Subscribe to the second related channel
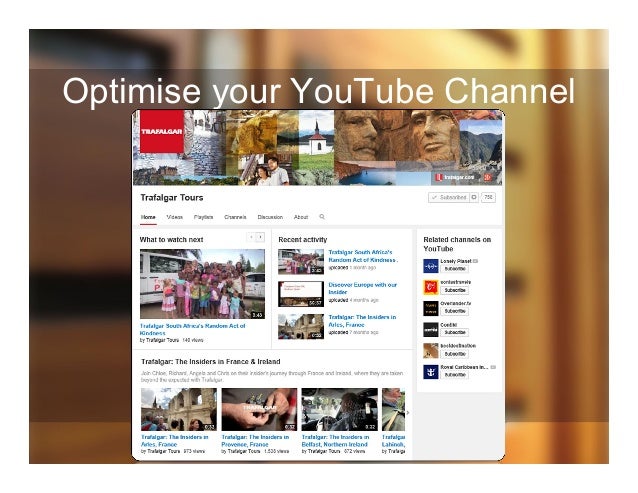 454,290
